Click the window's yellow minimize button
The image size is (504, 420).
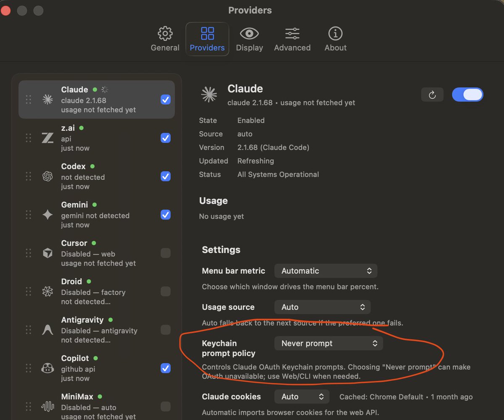[x=21, y=10]
